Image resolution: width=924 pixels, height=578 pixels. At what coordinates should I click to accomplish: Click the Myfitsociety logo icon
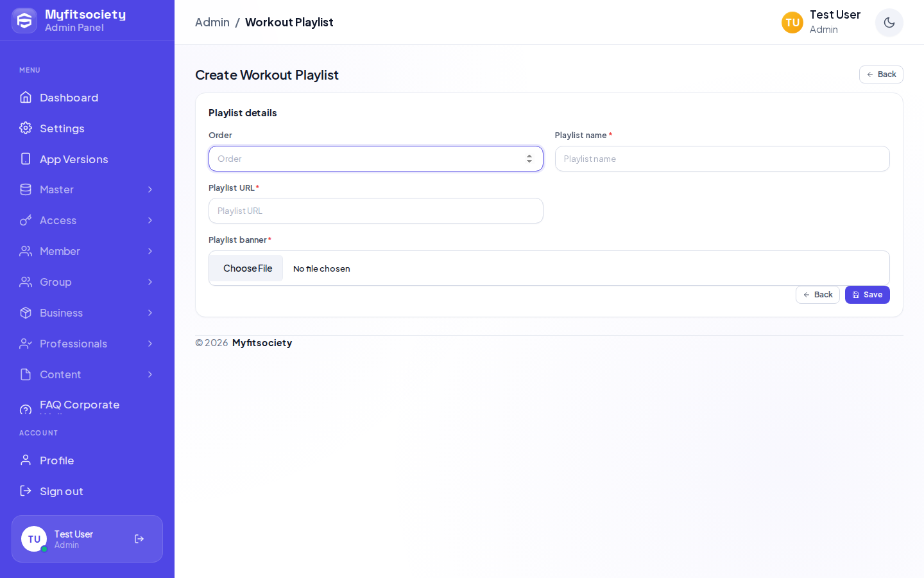click(24, 21)
